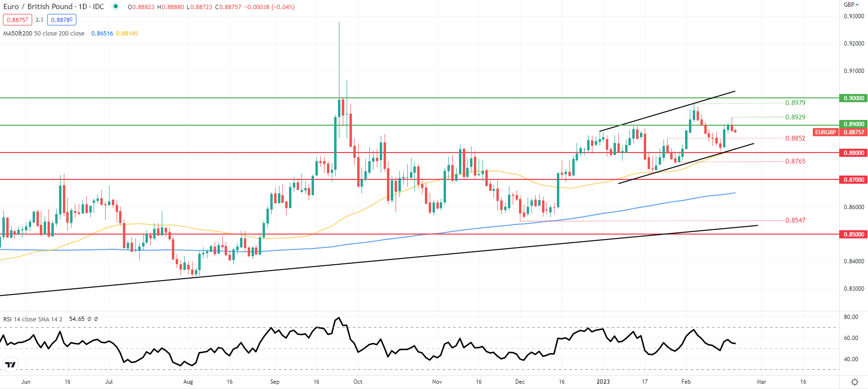
Task: Click the red 0.88000 price label
Action: pos(853,153)
